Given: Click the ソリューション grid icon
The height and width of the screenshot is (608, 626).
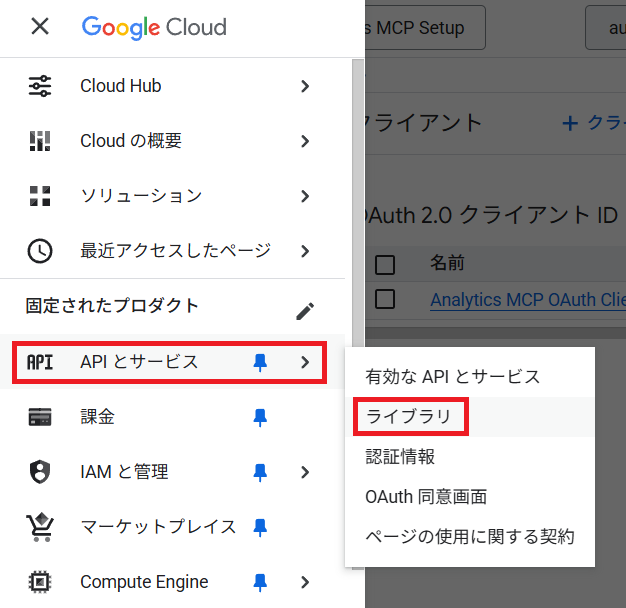Looking at the screenshot, I should (x=40, y=196).
